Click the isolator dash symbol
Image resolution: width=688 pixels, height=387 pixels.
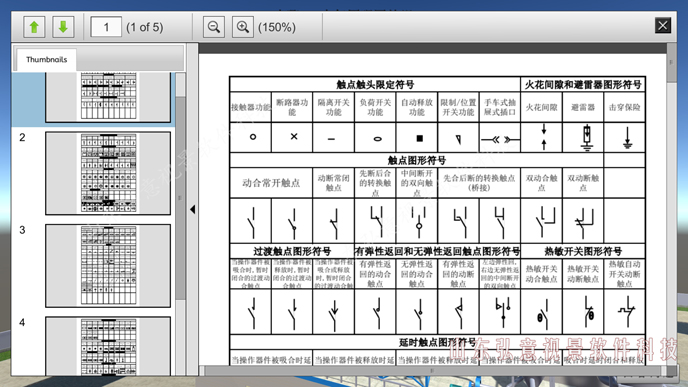click(x=331, y=139)
